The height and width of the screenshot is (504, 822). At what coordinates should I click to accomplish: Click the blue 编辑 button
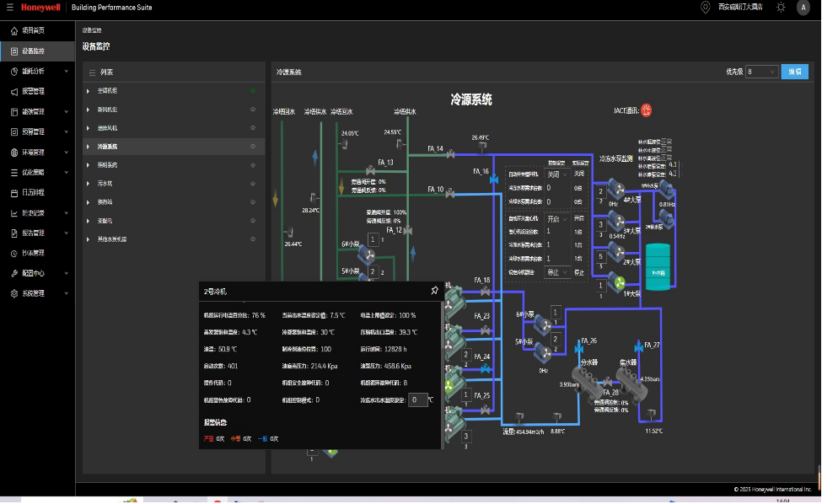[x=794, y=72]
